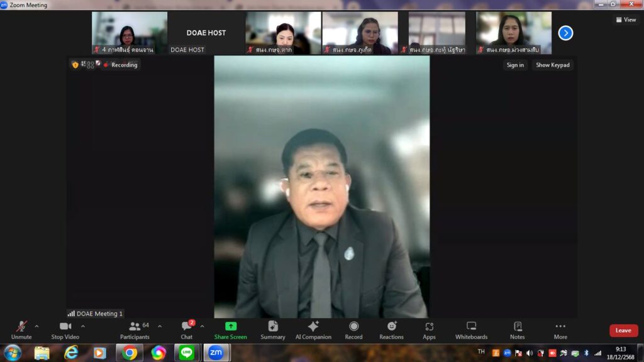
Task: Open the More options menu
Action: click(560, 330)
